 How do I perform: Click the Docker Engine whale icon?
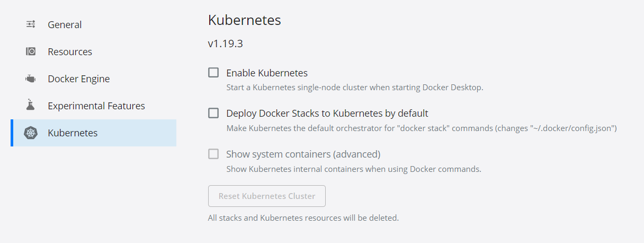tap(31, 79)
